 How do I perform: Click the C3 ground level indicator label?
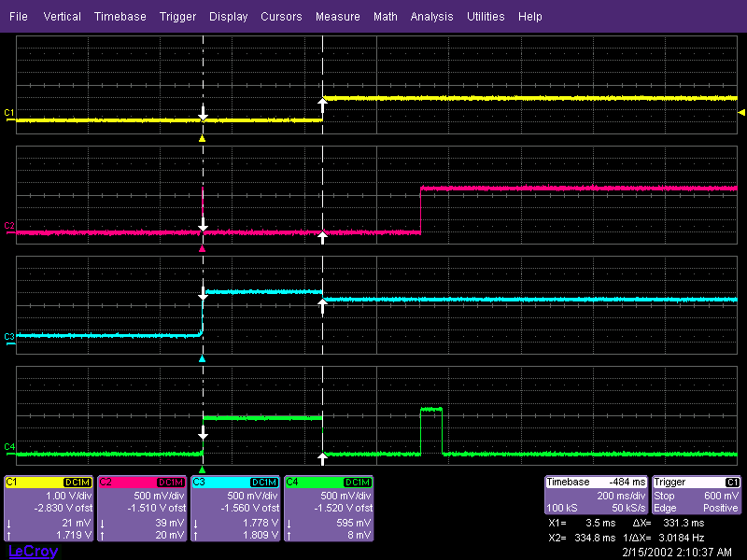pyautogui.click(x=9, y=337)
